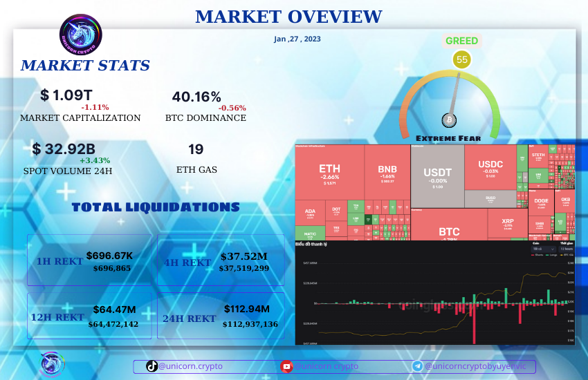The width and height of the screenshot is (588, 380).
Task: Click the yellow 55 score badge
Action: coord(461,59)
